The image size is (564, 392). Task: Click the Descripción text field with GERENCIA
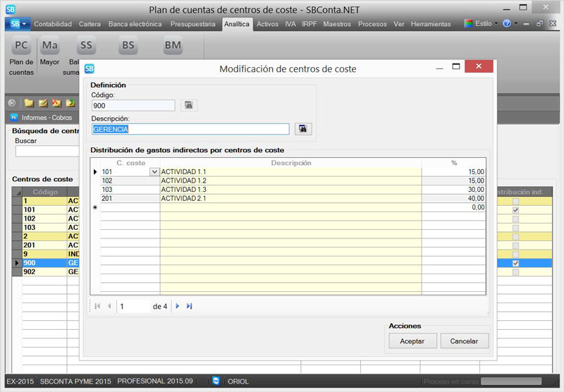[190, 129]
